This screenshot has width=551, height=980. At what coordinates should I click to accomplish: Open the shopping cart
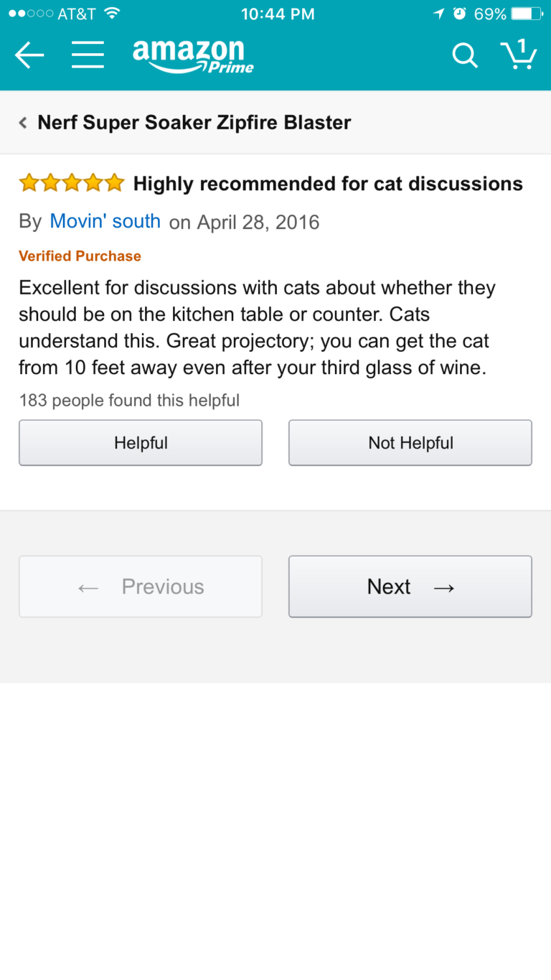click(x=518, y=55)
